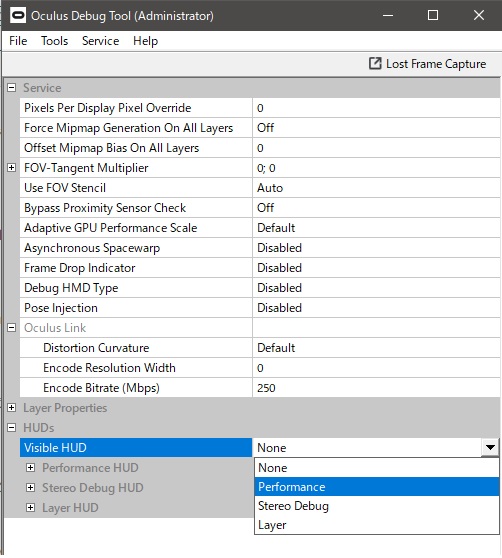The image size is (502, 558).
Task: Collapse the Service section
Action: (x=12, y=88)
